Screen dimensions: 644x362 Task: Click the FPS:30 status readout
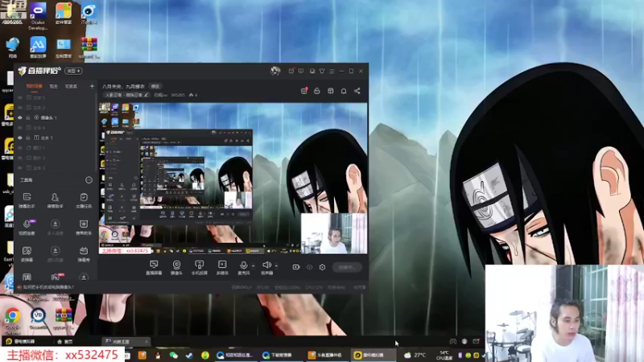click(x=263, y=288)
